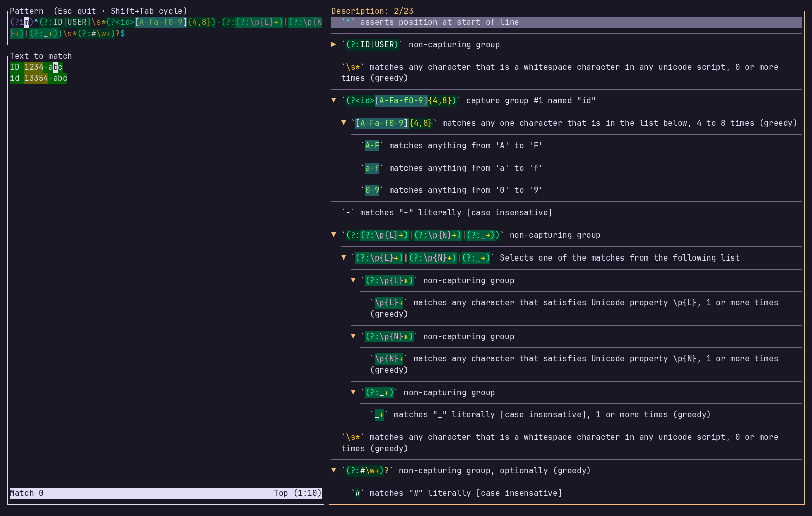This screenshot has height=516, width=812.
Task: Click the "Text to match" panel title
Action: click(x=41, y=56)
